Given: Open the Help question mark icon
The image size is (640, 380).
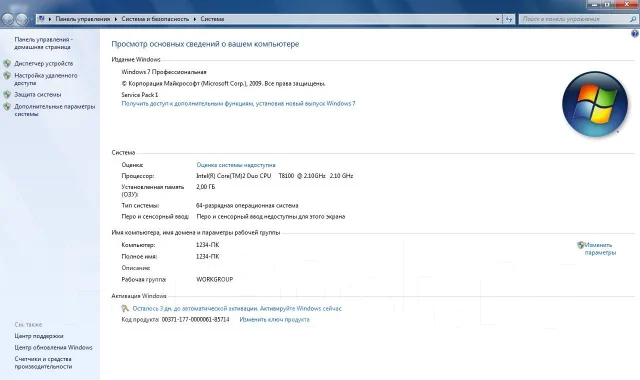Looking at the screenshot, I should coord(635,34).
